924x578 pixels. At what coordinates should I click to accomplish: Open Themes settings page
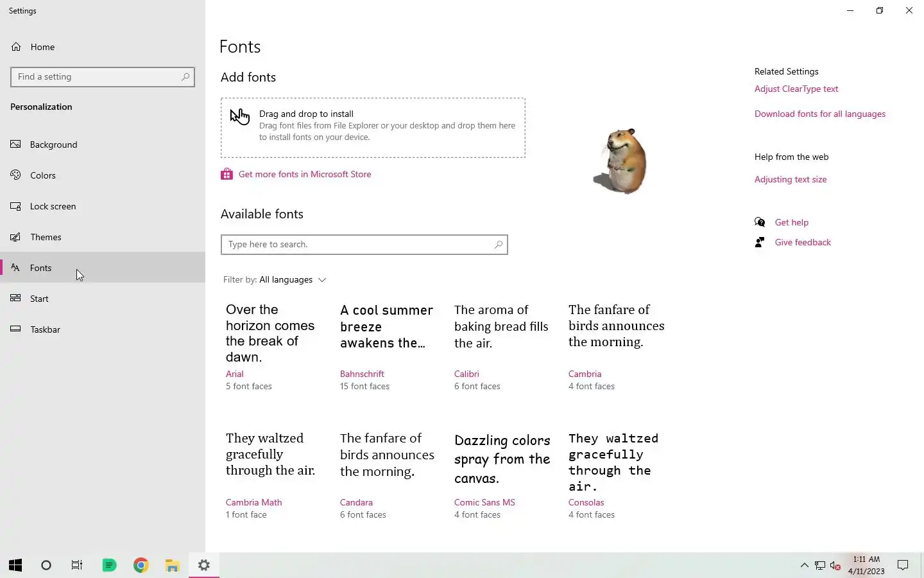[x=103, y=237]
